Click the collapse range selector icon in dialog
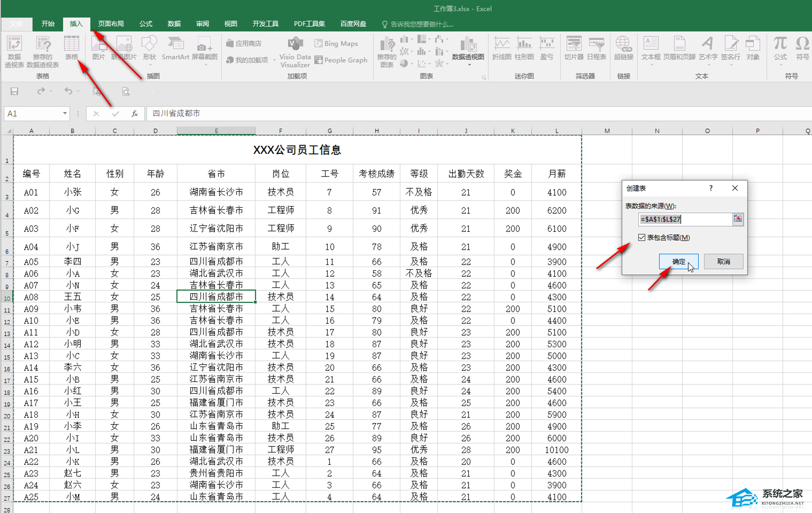 pos(738,219)
